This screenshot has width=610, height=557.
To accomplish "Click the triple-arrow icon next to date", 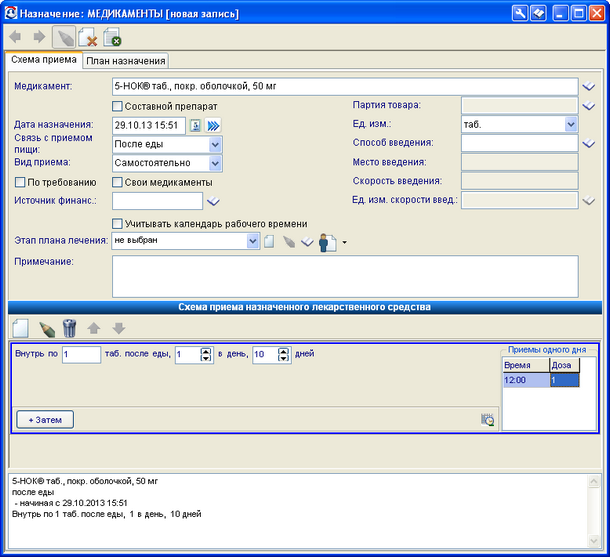I will point(213,126).
